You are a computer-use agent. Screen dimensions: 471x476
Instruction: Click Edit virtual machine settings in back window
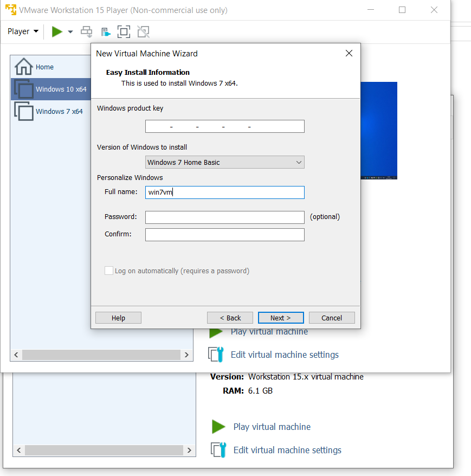pos(287,450)
